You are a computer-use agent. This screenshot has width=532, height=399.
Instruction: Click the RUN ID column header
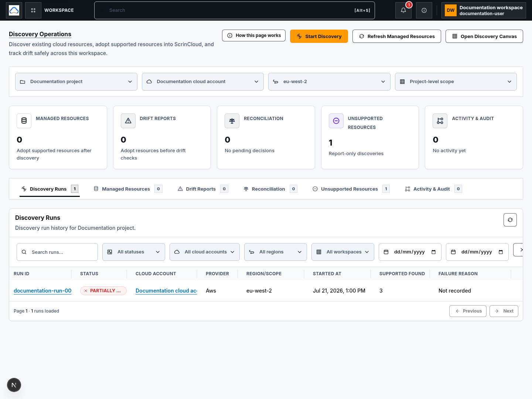coord(21,274)
